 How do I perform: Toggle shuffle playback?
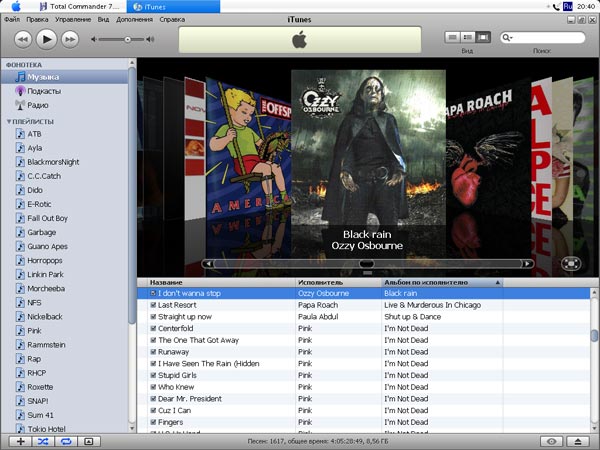coord(43,441)
